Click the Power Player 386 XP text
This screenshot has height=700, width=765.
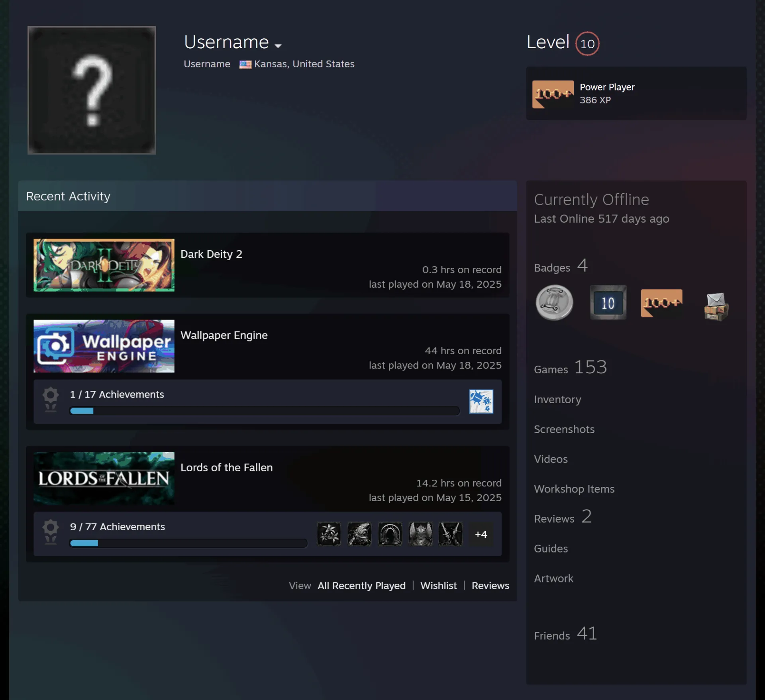tap(607, 94)
